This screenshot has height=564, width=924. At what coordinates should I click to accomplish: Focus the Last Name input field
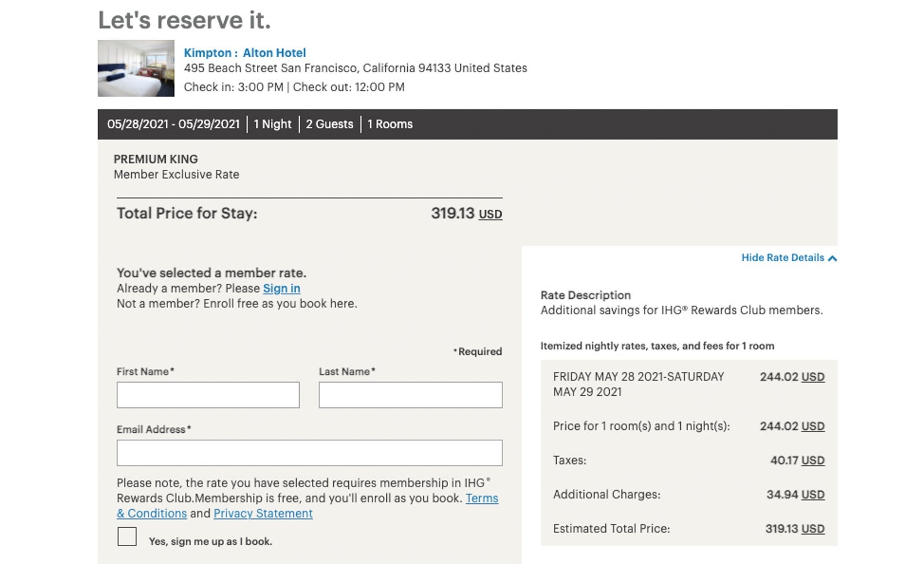point(410,395)
